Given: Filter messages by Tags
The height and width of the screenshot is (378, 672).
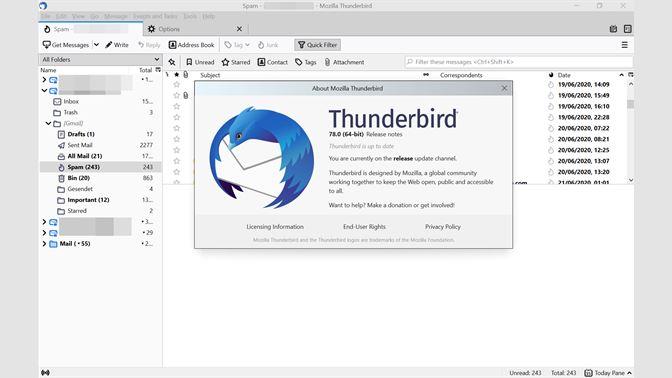Looking at the screenshot, I should pos(306,62).
